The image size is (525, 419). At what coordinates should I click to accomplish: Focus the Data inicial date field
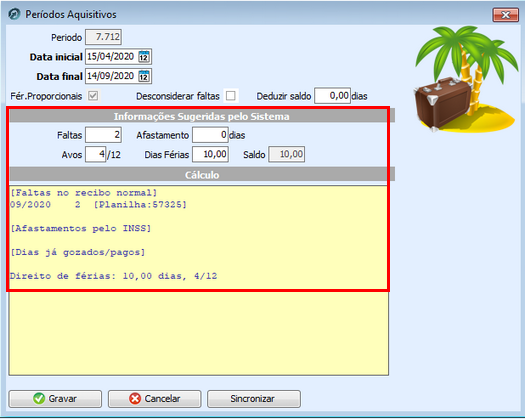111,57
